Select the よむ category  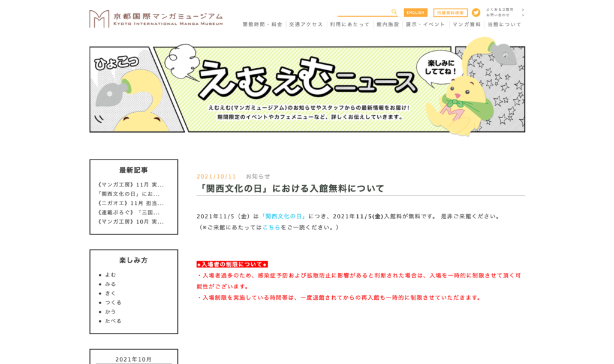tap(110, 275)
